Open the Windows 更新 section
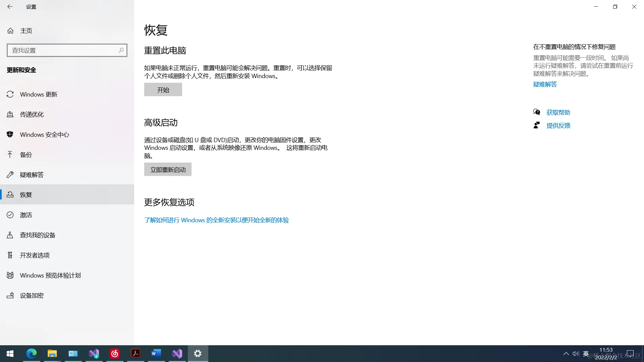The image size is (644, 362). tap(39, 95)
